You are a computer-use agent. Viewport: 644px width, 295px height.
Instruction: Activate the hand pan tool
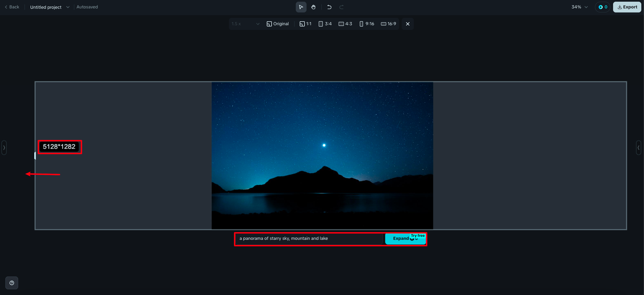[313, 7]
